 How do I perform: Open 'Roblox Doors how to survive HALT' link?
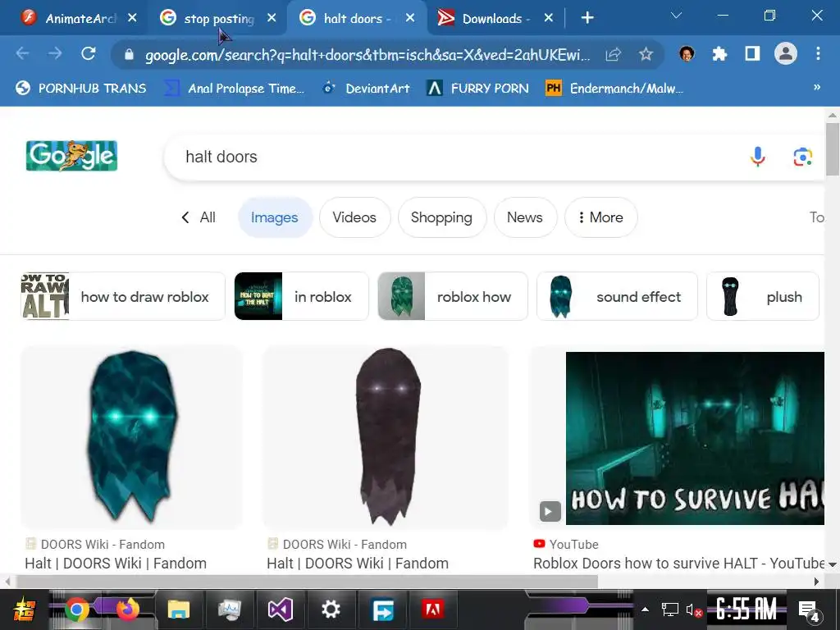coord(678,564)
